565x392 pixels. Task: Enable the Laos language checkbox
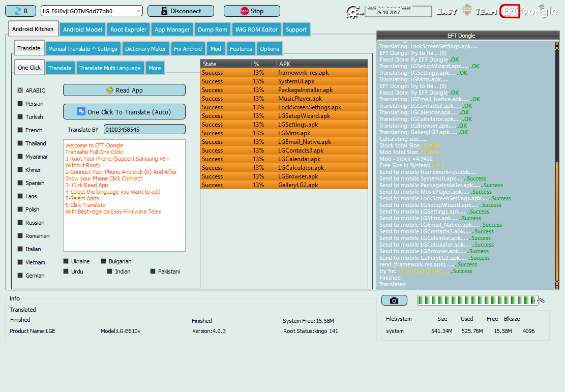point(20,196)
